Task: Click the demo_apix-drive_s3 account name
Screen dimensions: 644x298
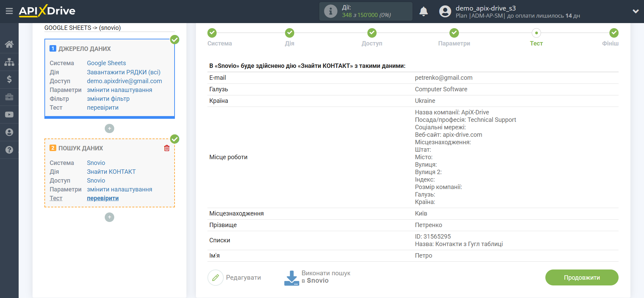Action: 486,8
